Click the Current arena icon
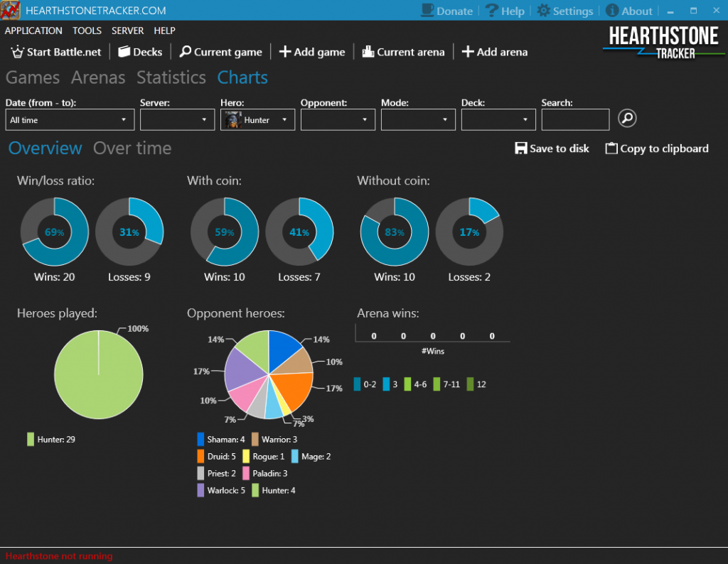The image size is (728, 564). pos(368,51)
